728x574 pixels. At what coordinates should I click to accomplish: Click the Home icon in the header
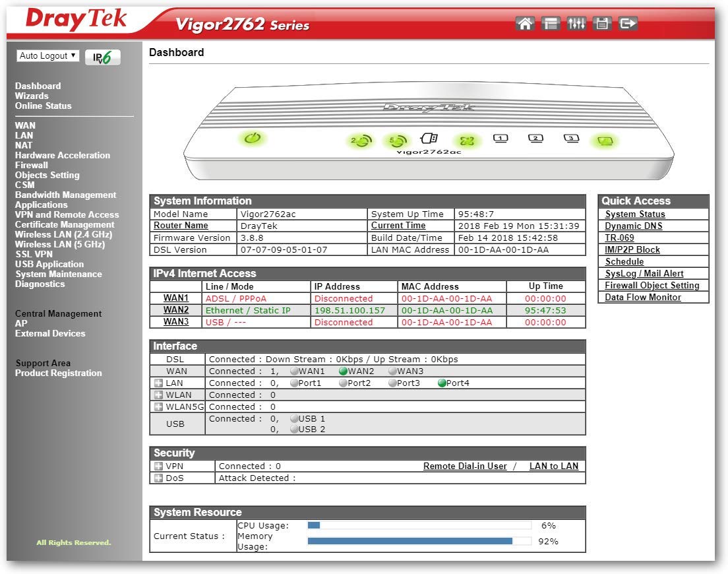point(525,23)
